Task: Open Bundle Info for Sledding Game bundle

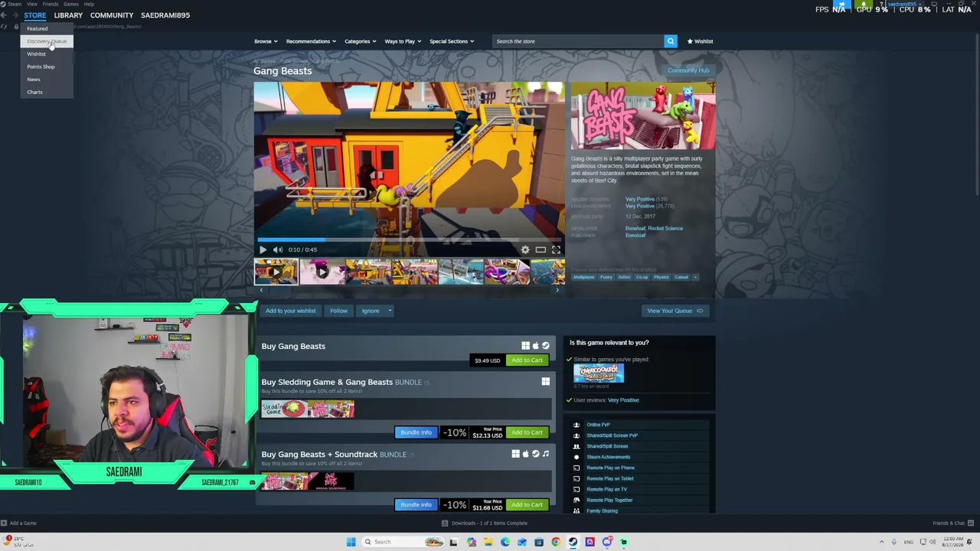Action: coord(416,432)
